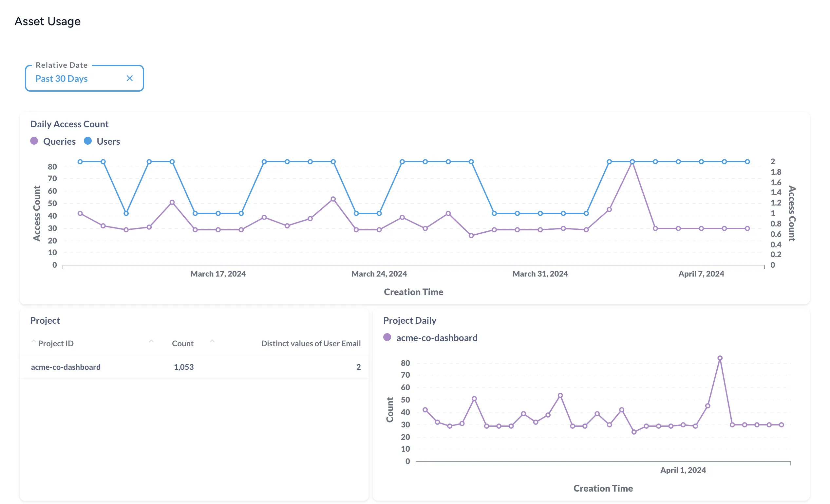Screen dimensions: 830x504
Task: Click the X icon inside the Relative Date chip
Action: (130, 78)
